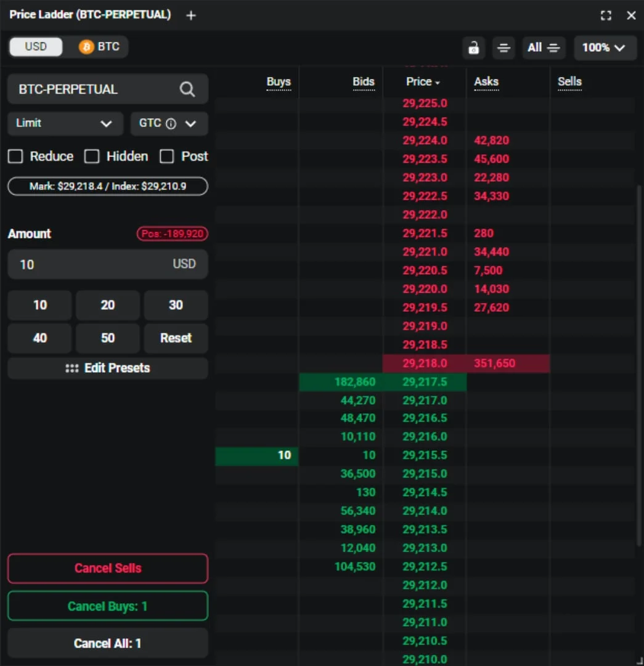Switch amount currency to BTC

[x=99, y=47]
